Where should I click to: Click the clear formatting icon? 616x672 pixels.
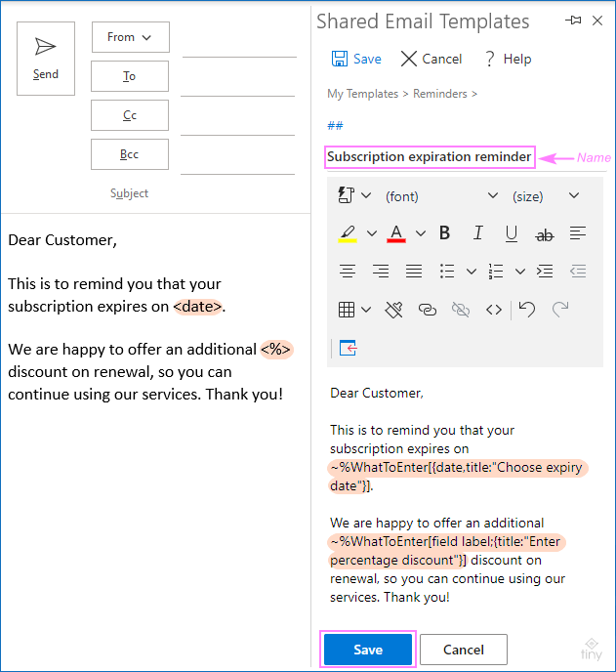coord(394,310)
